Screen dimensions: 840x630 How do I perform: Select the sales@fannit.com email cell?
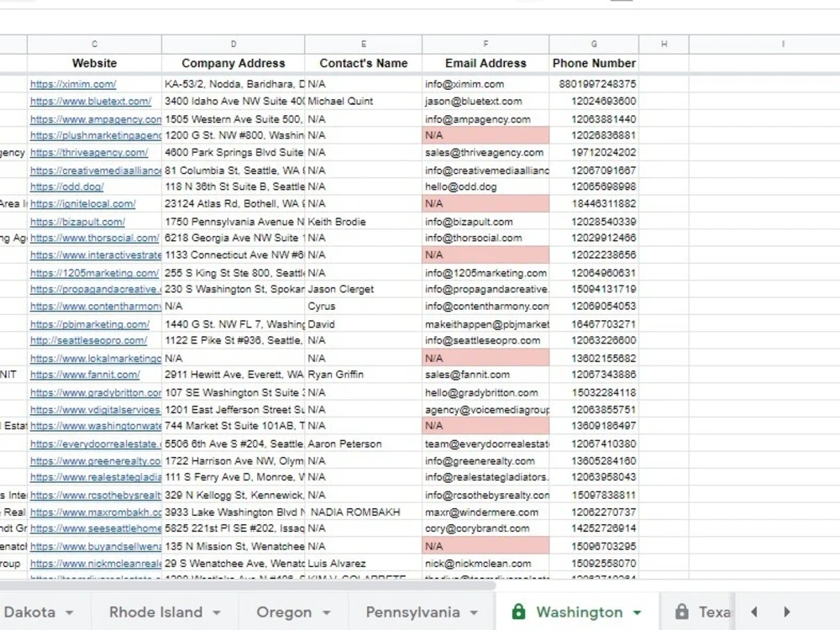(x=486, y=375)
